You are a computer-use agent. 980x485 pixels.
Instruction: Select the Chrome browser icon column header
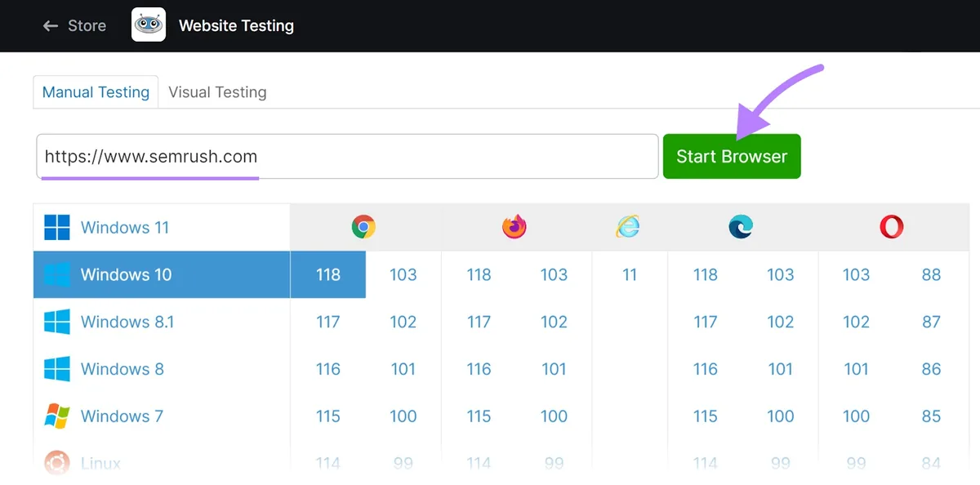[363, 227]
